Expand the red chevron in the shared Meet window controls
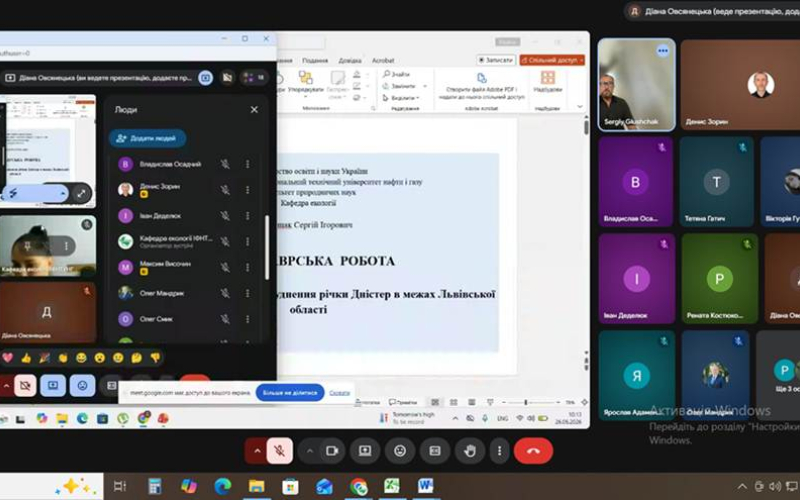Image resolution: width=800 pixels, height=500 pixels. (x=6, y=386)
